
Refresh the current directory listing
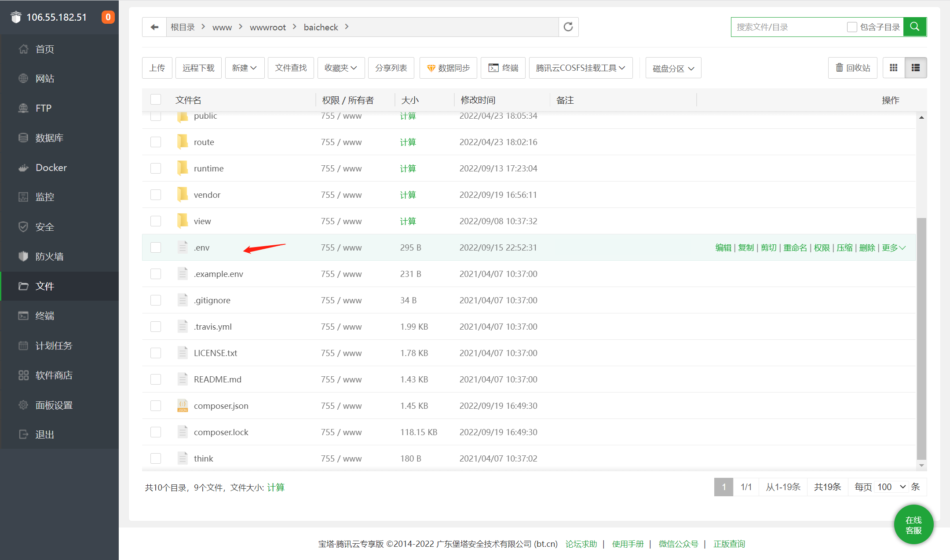coord(568,27)
